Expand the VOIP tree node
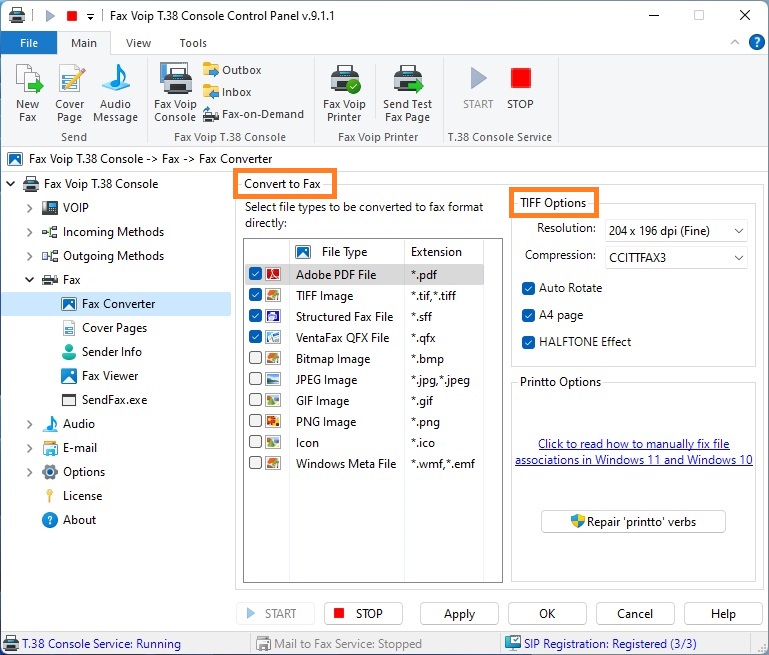The width and height of the screenshot is (769, 655). [x=29, y=208]
